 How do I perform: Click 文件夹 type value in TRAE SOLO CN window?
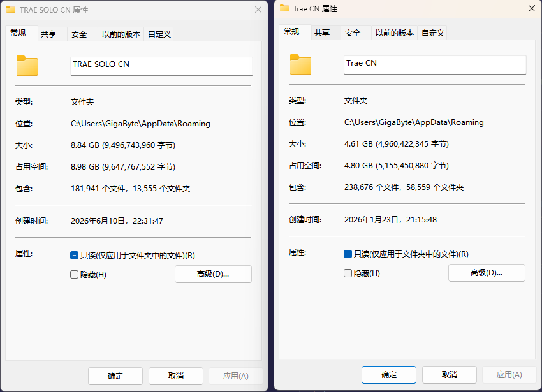pyautogui.click(x=82, y=101)
